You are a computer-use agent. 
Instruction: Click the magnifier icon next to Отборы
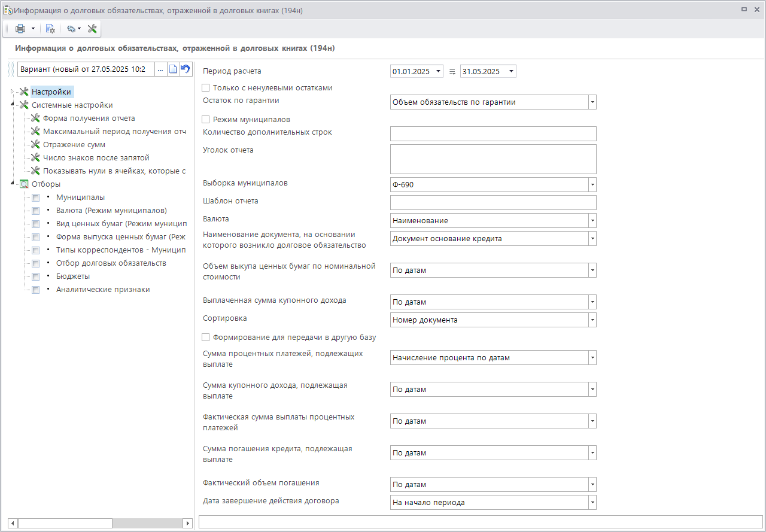click(x=24, y=184)
